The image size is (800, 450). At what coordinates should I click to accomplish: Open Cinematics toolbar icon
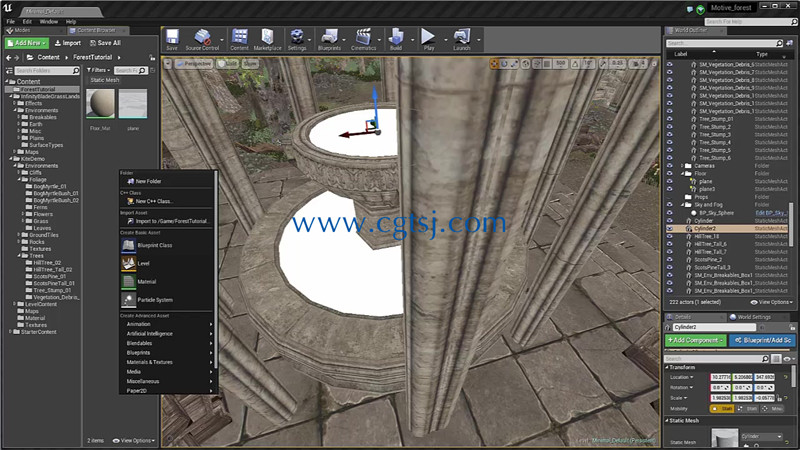click(363, 39)
